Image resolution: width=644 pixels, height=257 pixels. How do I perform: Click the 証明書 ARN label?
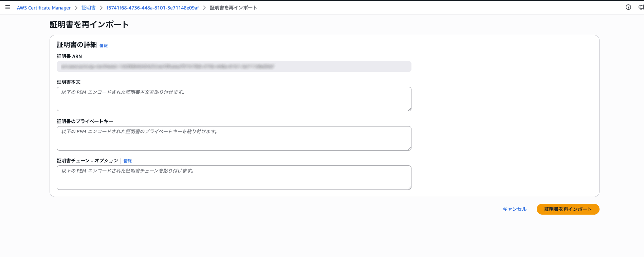pos(69,56)
